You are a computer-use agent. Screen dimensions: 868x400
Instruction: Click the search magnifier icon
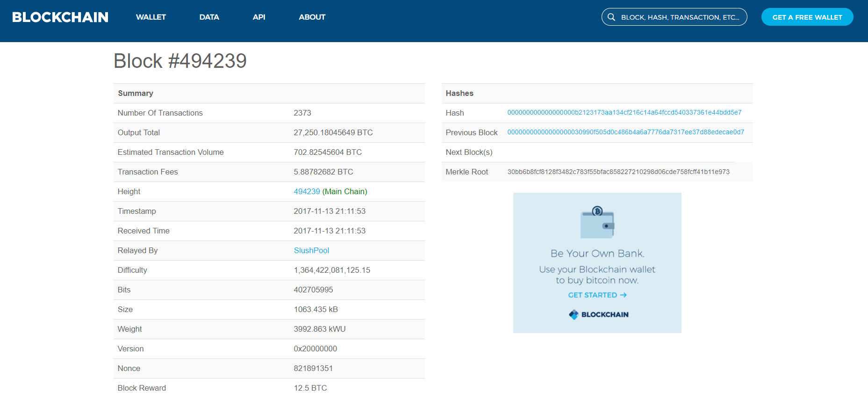(611, 17)
